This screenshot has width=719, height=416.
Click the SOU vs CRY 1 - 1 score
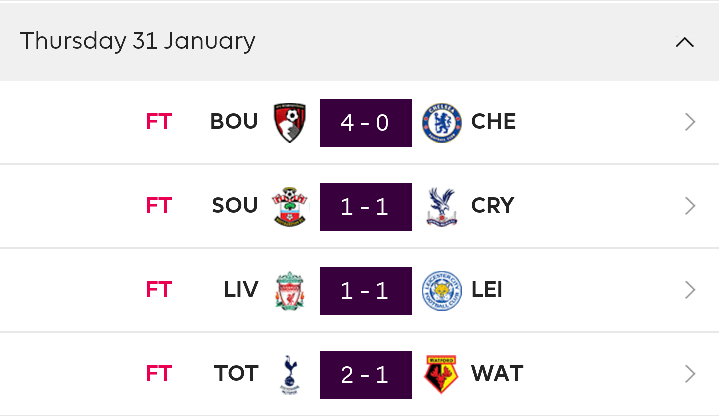[x=366, y=207]
